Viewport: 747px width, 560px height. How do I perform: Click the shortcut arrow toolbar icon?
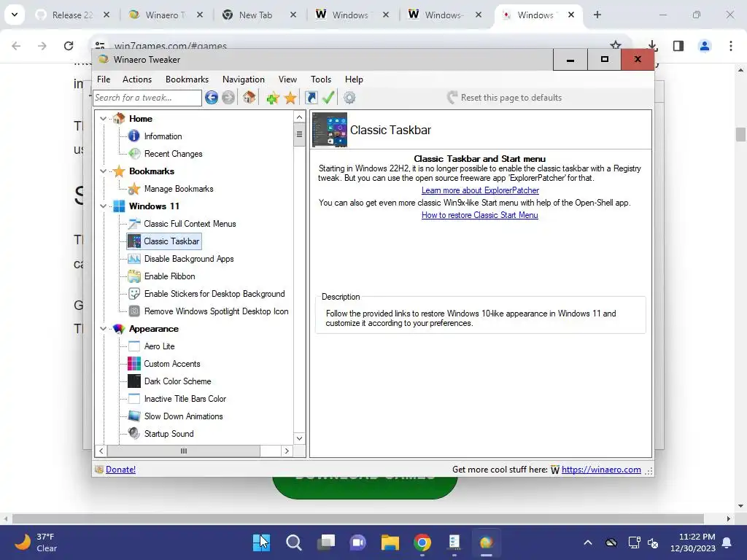tap(311, 98)
